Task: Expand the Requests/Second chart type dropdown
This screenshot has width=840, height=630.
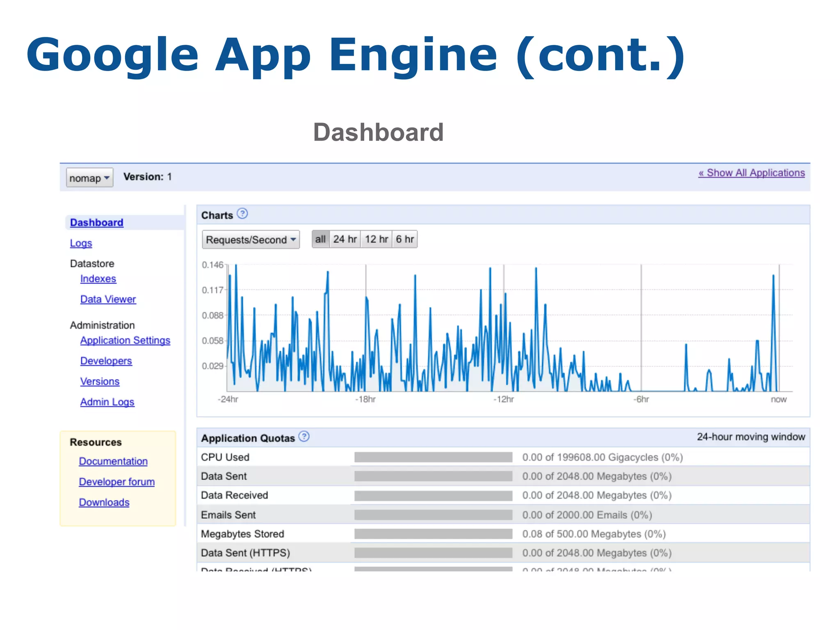Action: point(251,240)
